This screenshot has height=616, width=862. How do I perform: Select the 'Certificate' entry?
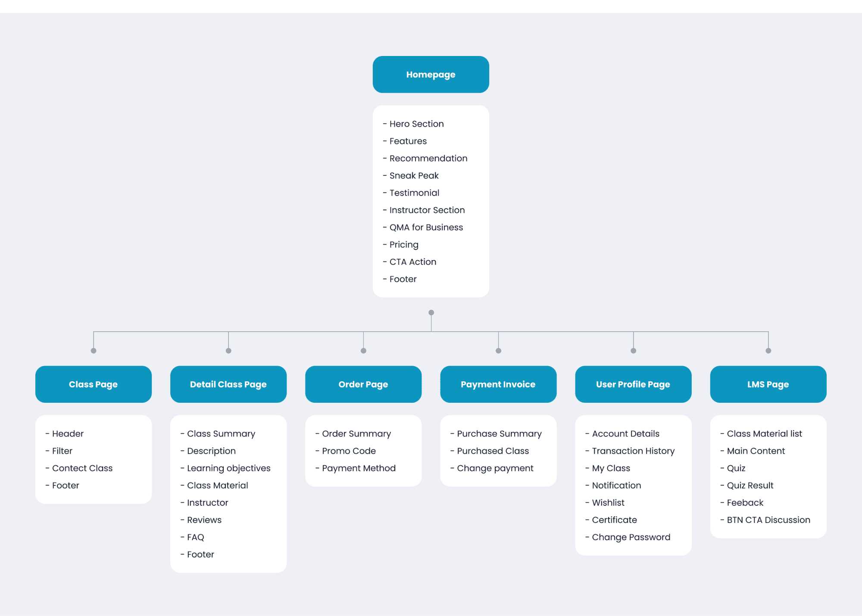coord(611,520)
